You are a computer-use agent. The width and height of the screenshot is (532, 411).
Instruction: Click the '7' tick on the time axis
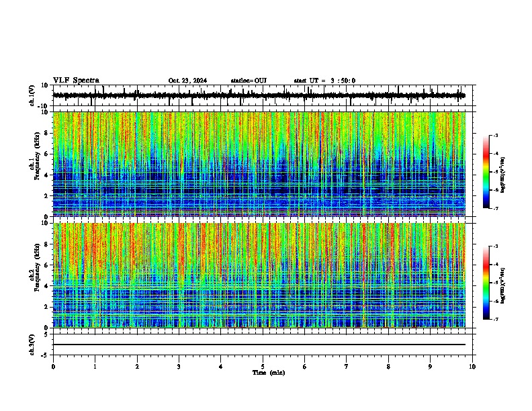pyautogui.click(x=347, y=367)
